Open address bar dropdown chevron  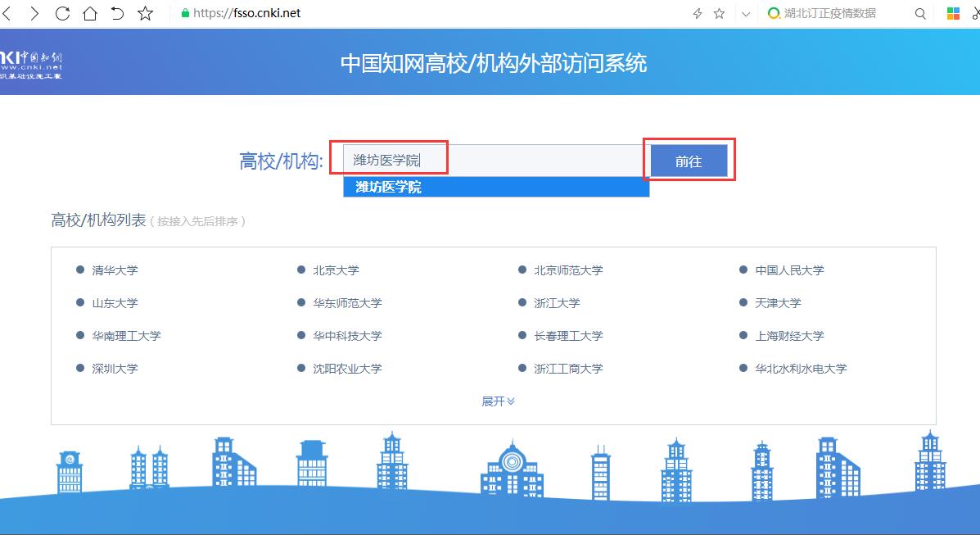[x=746, y=13]
